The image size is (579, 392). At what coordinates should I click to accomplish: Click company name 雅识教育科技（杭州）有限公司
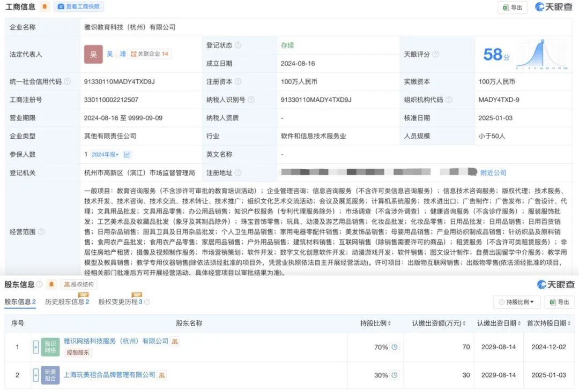click(130, 27)
